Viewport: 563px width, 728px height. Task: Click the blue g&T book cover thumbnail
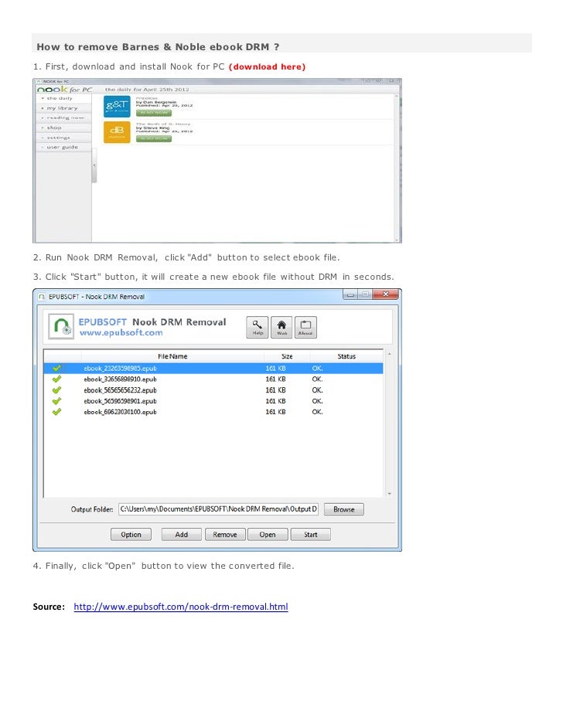pyautogui.click(x=117, y=107)
